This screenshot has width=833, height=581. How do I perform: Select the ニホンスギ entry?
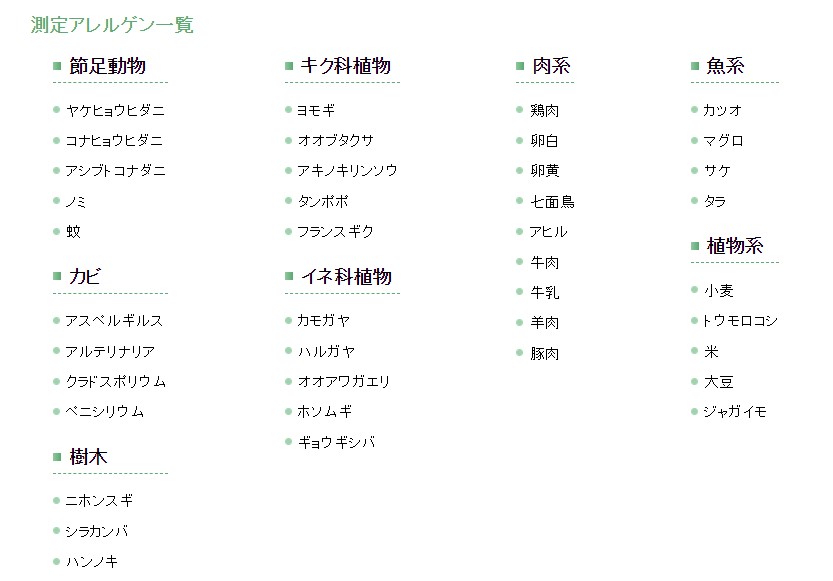click(x=99, y=501)
